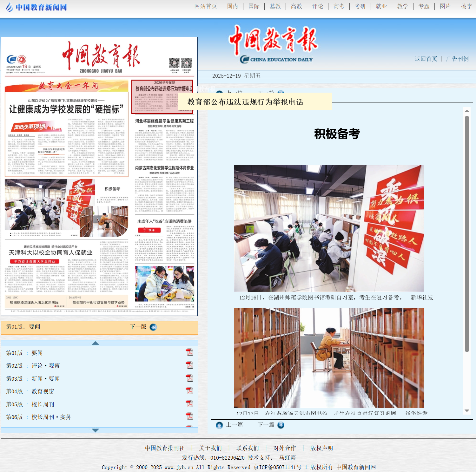Viewport: 476px width, 472px height.
Task: Click bottom 下一篇 next article arrow icon
Action: 281,425
